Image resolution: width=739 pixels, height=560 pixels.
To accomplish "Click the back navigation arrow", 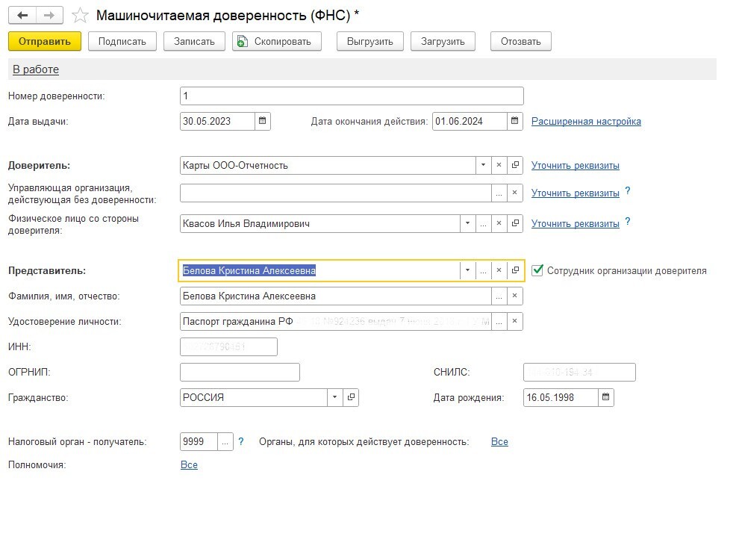I will point(23,15).
